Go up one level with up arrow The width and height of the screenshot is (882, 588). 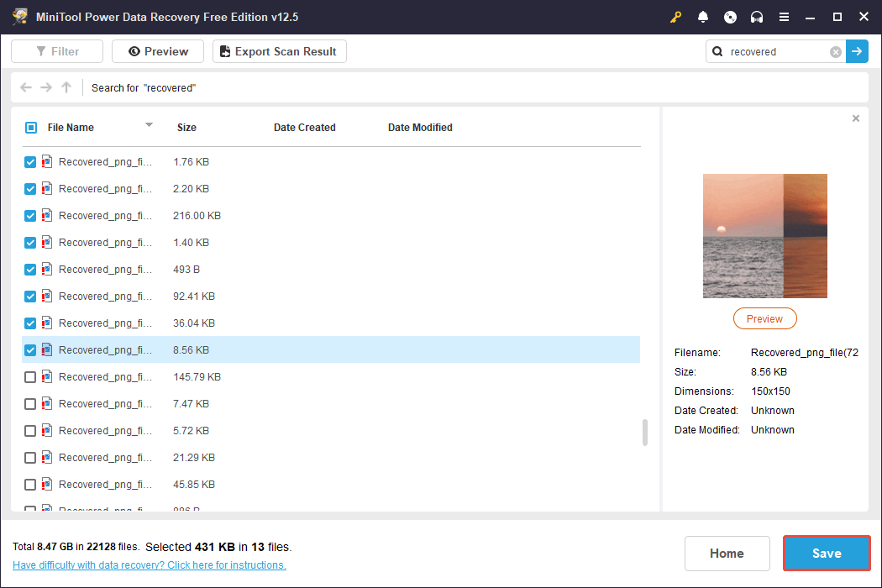66,87
